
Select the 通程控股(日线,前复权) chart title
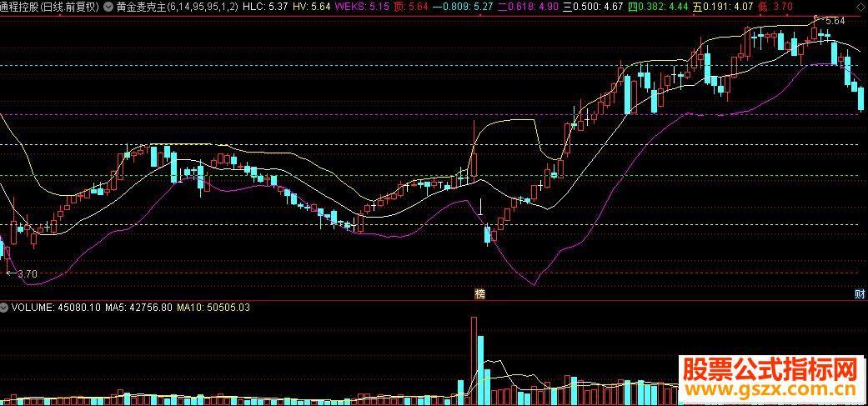click(50, 8)
